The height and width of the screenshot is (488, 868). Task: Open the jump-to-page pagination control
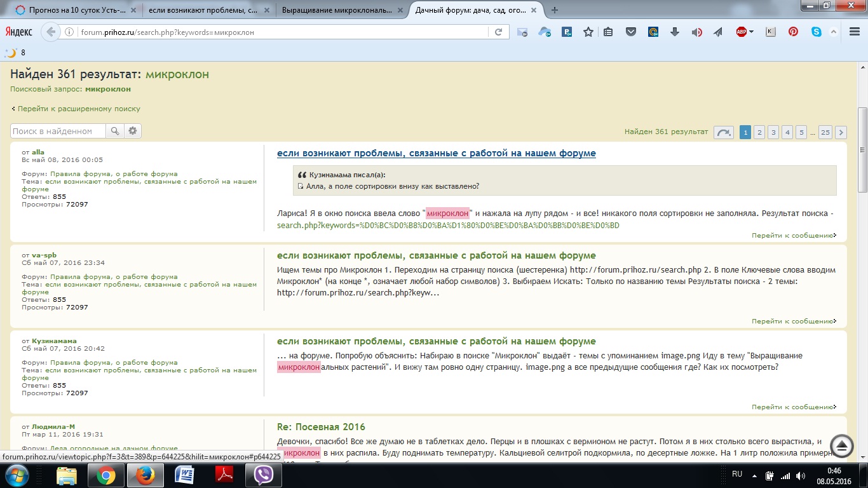[723, 132]
